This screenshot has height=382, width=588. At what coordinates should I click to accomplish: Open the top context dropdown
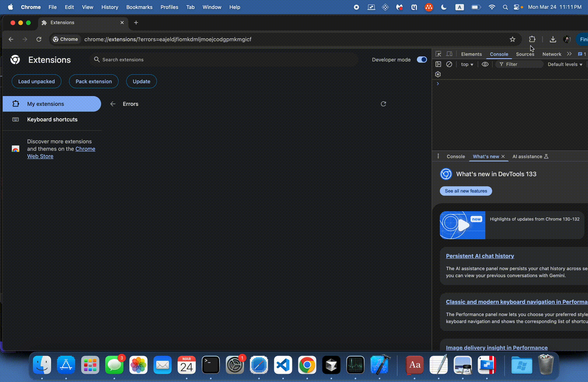tap(467, 64)
